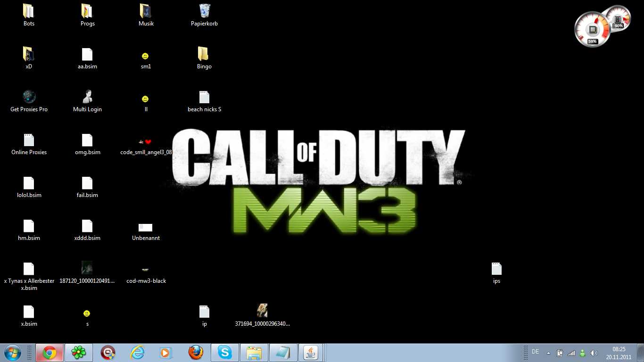This screenshot has width=644, height=362.
Task: Open Google Chrome from the taskbar
Action: pyautogui.click(x=50, y=353)
